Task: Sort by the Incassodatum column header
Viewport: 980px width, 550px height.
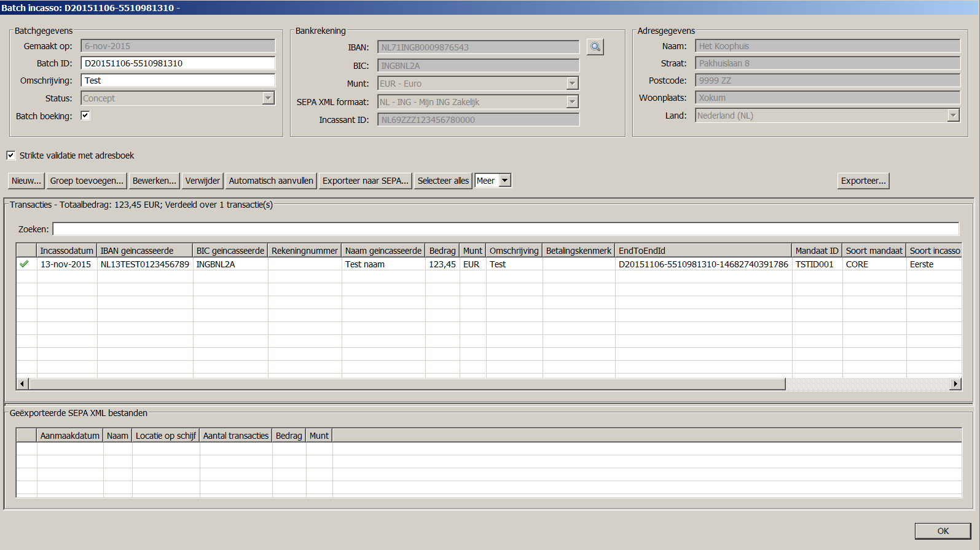Action: click(66, 251)
